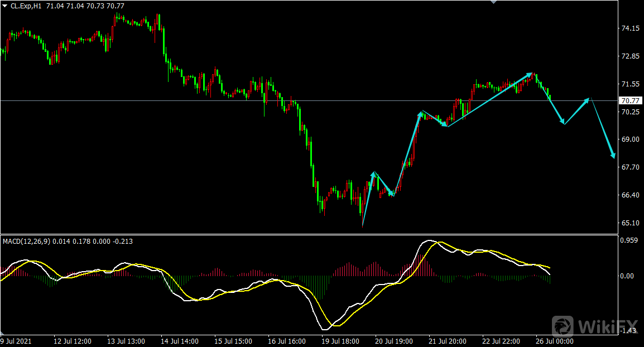Click the -1.43 MACD scale value

[x=629, y=331]
